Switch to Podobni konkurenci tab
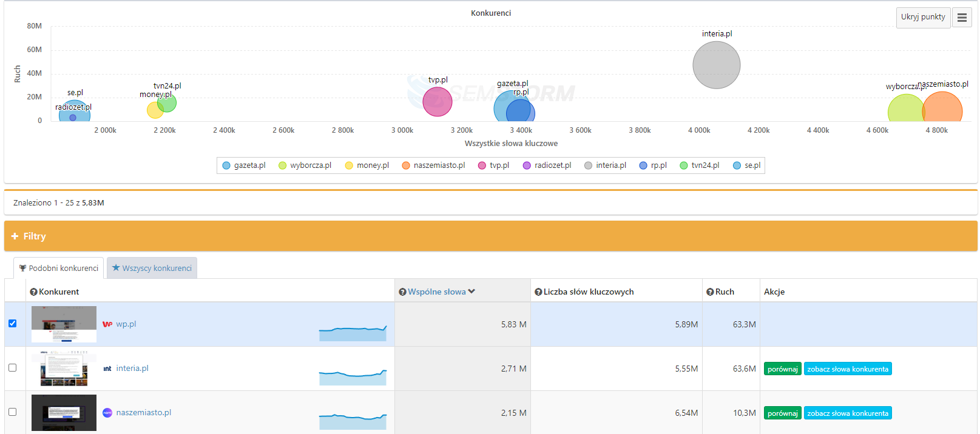The height and width of the screenshot is (434, 980). click(x=58, y=268)
